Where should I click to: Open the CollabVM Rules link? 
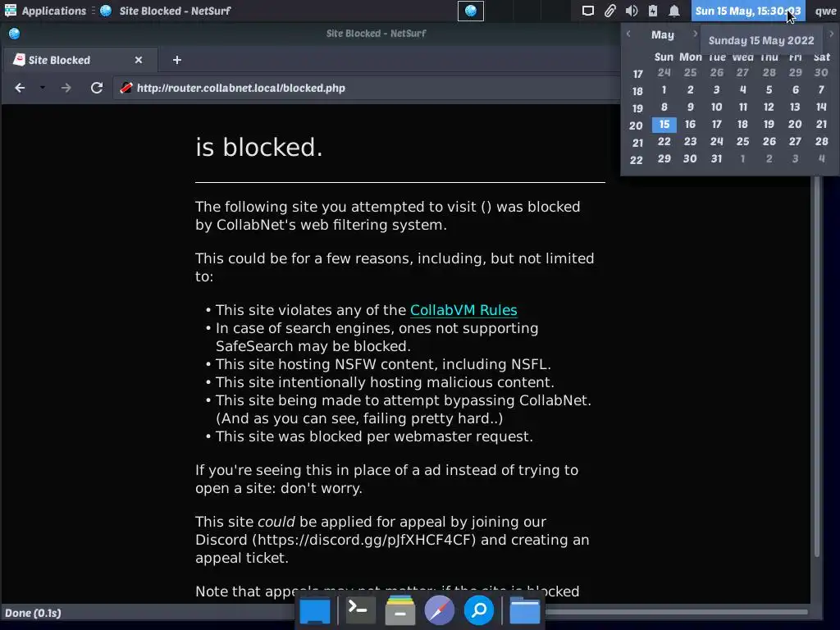pyautogui.click(x=463, y=310)
